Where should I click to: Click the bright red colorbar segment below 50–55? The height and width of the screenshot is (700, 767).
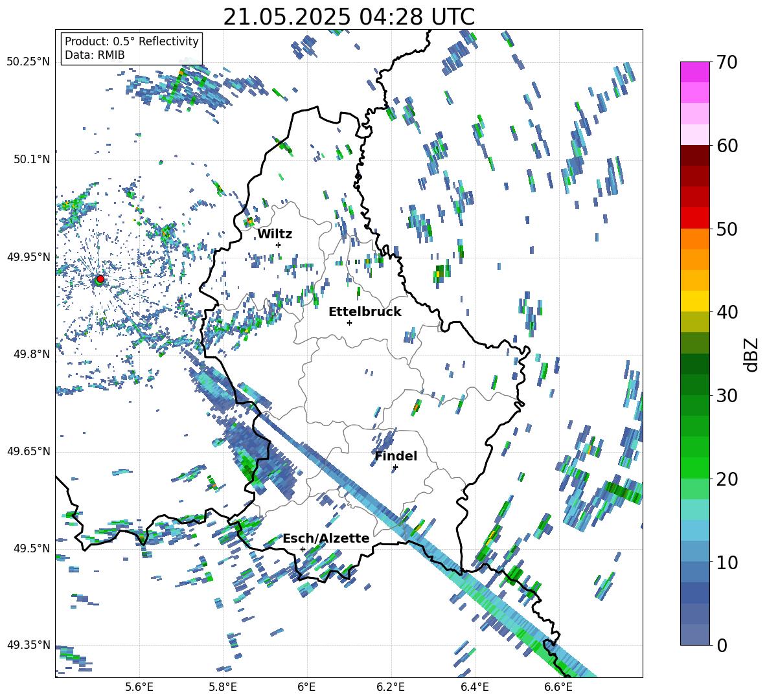695,218
